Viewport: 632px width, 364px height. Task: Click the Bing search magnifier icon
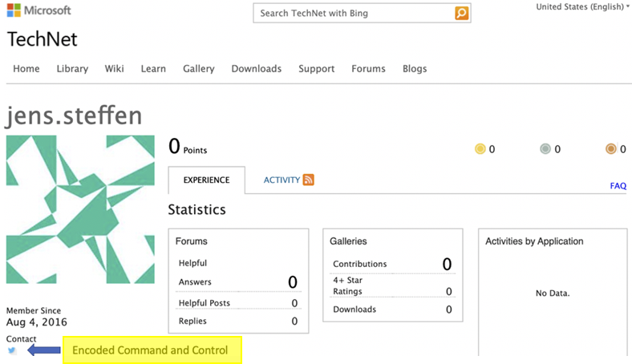[x=461, y=14]
